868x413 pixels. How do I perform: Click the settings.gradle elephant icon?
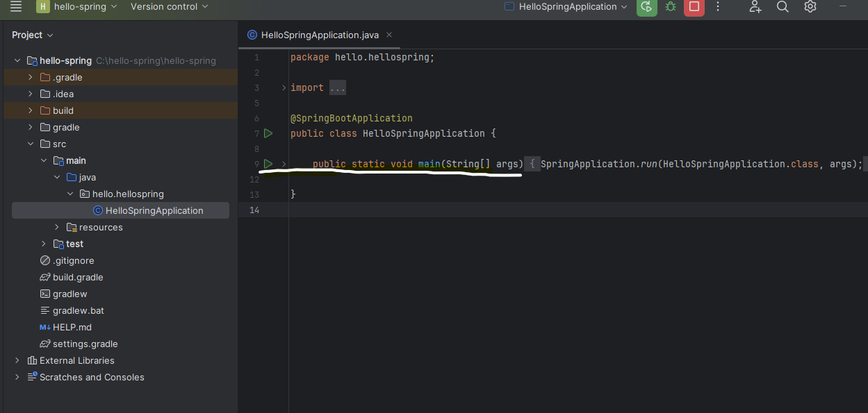45,344
